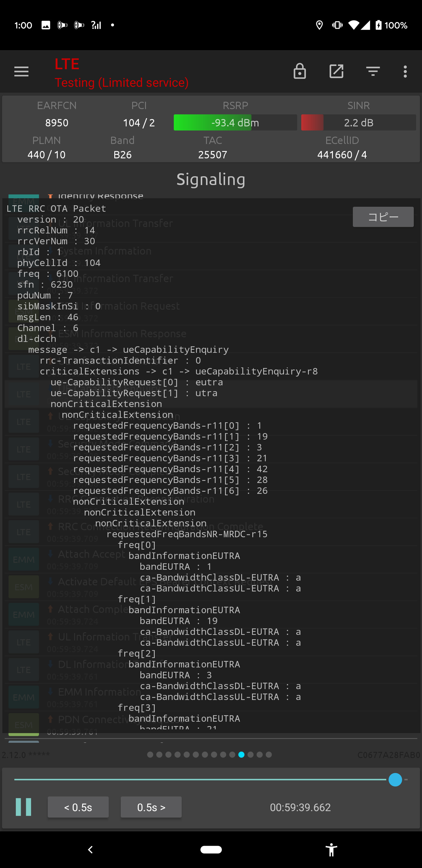Open the accessibility shortcut icon
The width and height of the screenshot is (422, 868).
click(331, 850)
